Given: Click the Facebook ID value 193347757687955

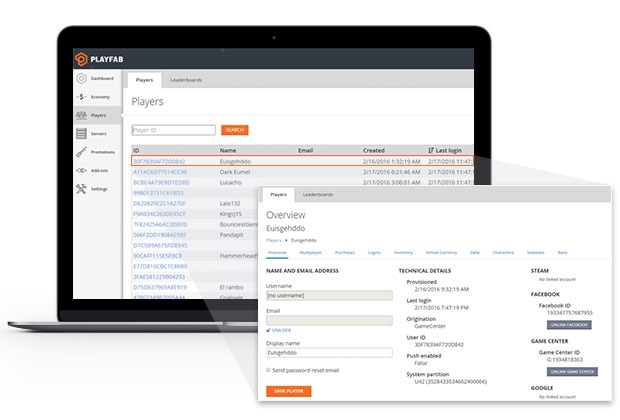Looking at the screenshot, I should click(x=569, y=313).
